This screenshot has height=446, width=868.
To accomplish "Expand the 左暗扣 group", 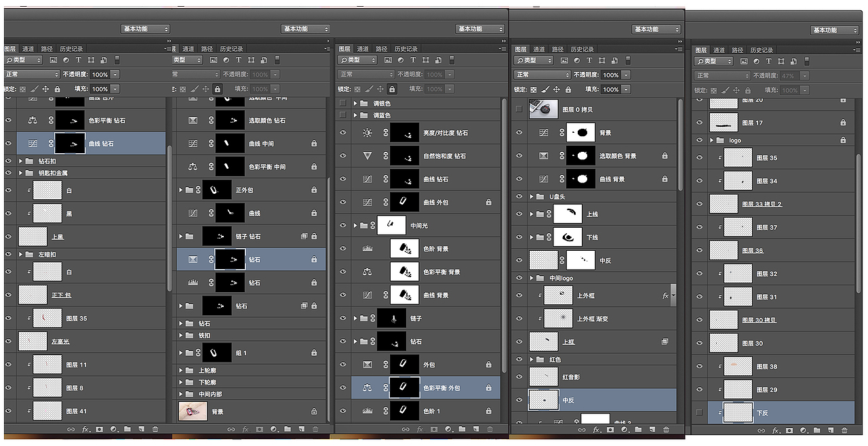I will click(x=21, y=254).
